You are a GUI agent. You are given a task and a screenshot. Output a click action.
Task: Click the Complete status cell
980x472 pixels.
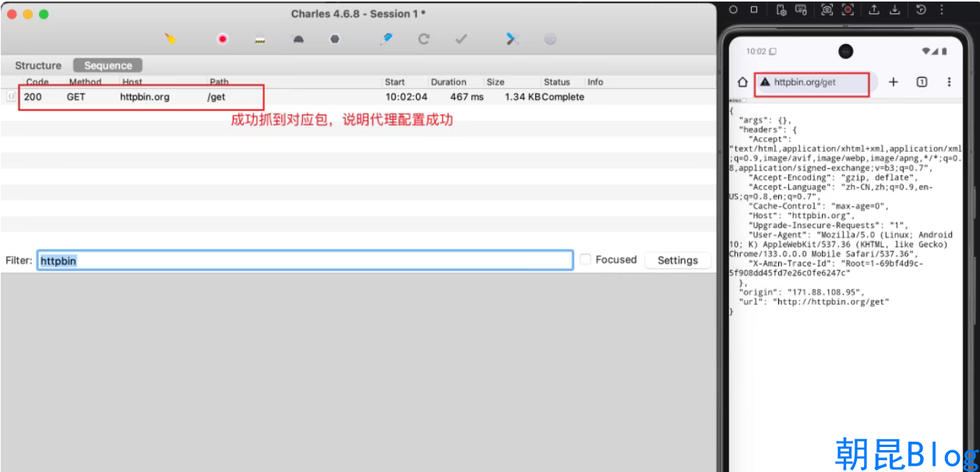point(563,97)
